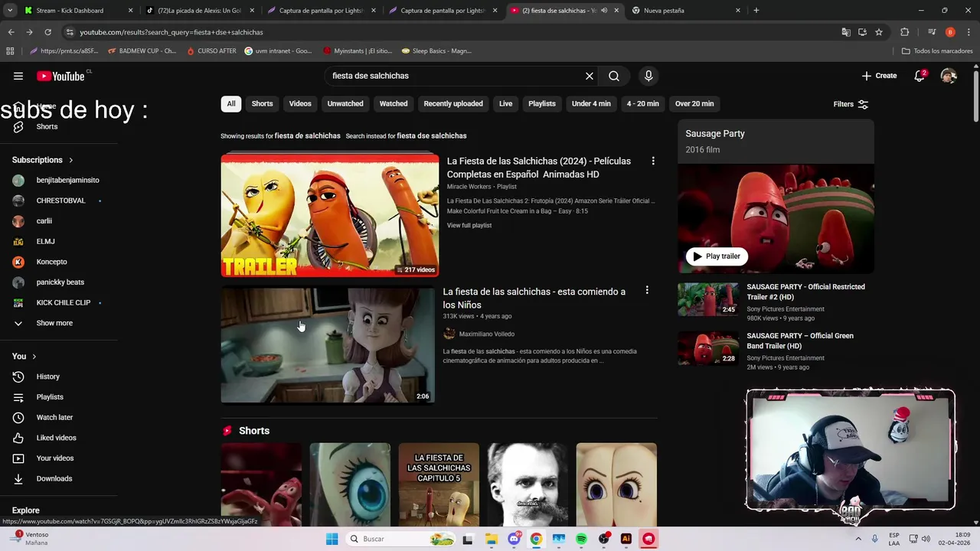The height and width of the screenshot is (551, 980).
Task: Select the Watched filter chip
Action: [x=394, y=103]
